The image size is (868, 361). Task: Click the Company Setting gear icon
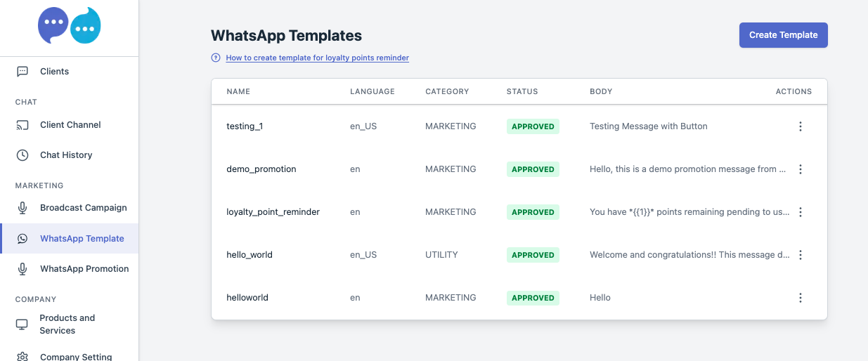click(22, 357)
